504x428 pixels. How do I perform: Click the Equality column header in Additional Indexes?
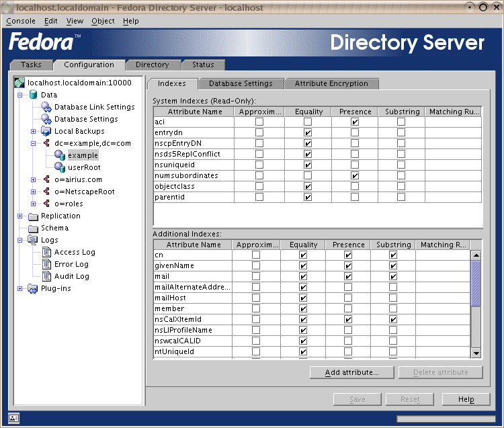tap(303, 245)
